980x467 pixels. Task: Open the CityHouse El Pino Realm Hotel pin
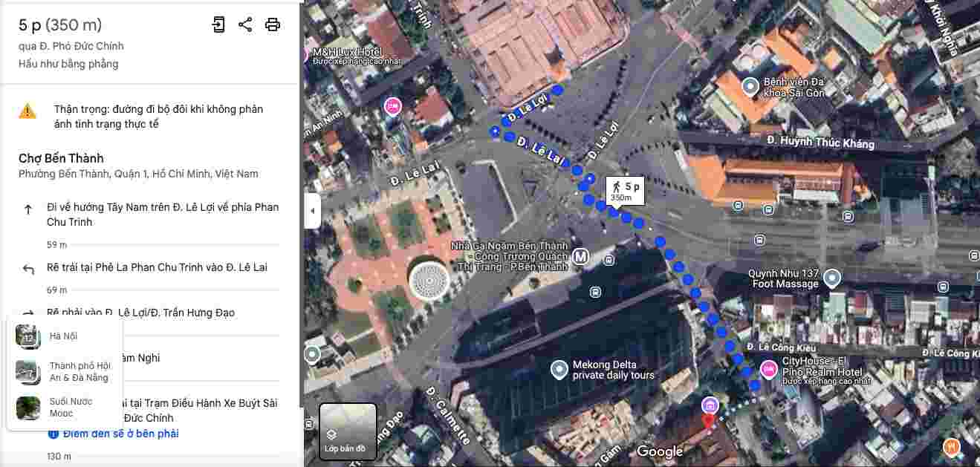768,368
